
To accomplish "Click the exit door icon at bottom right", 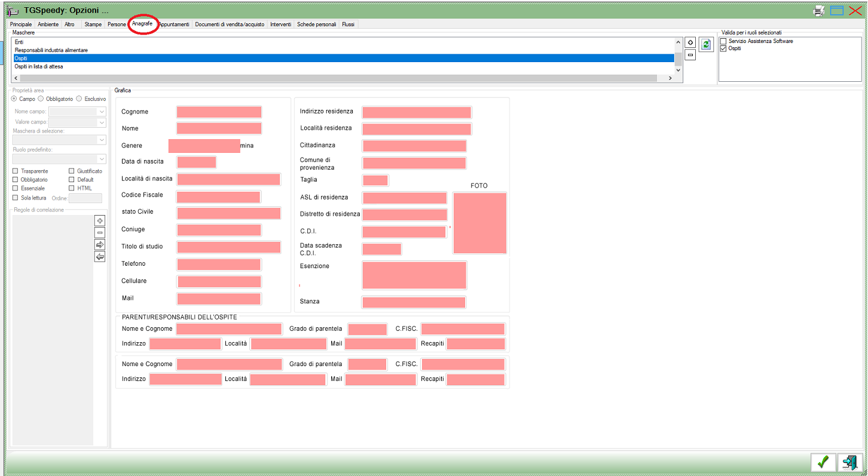I will point(849,462).
